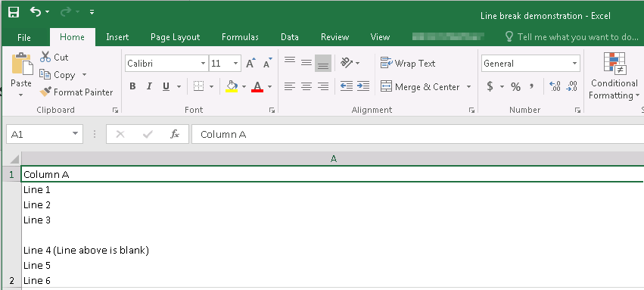Click the Select All corner triangle

point(14,159)
